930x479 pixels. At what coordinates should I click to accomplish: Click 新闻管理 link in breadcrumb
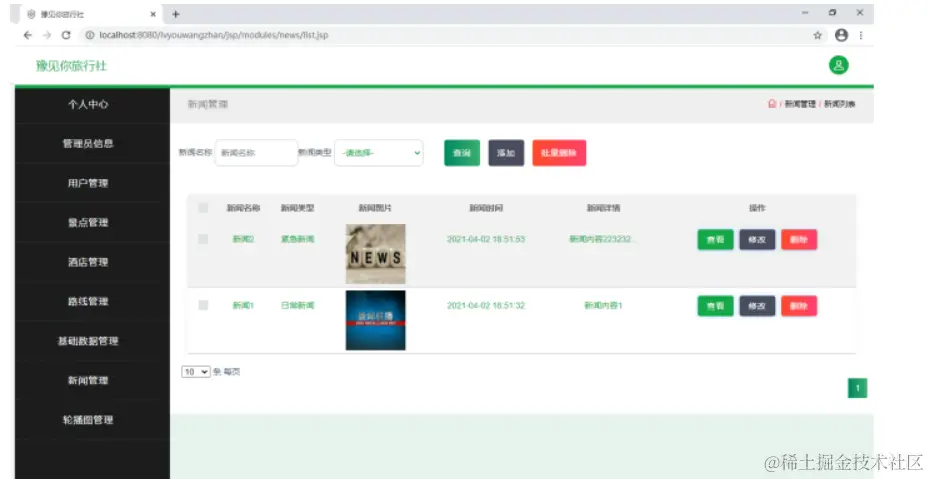pos(800,104)
